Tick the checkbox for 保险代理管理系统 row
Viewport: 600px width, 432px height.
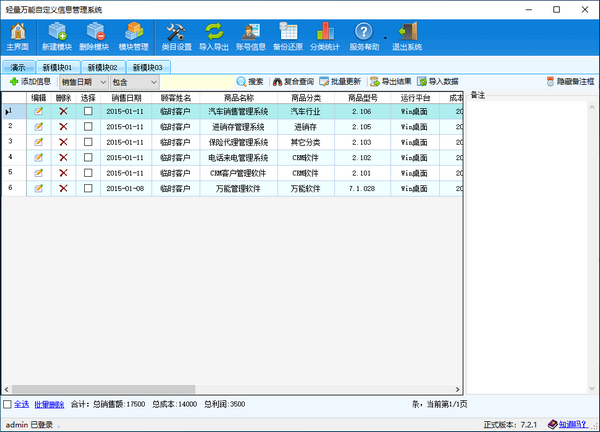point(88,142)
